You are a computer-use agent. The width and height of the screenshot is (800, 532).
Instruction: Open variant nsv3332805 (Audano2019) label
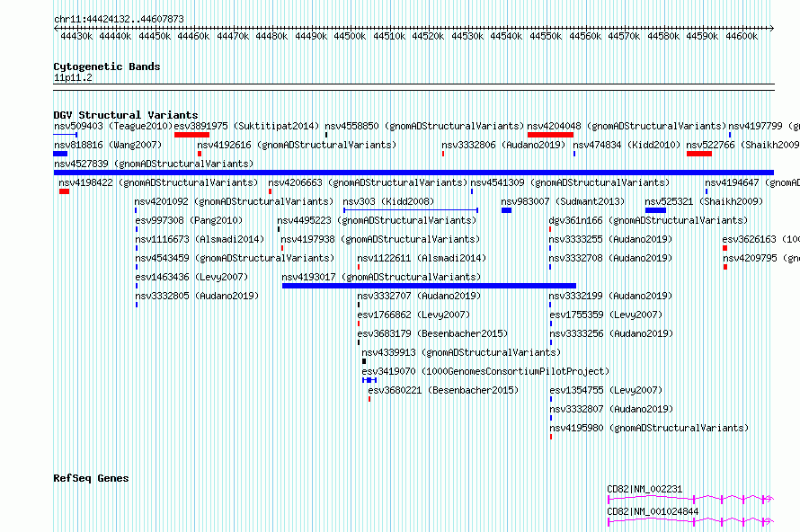click(197, 296)
